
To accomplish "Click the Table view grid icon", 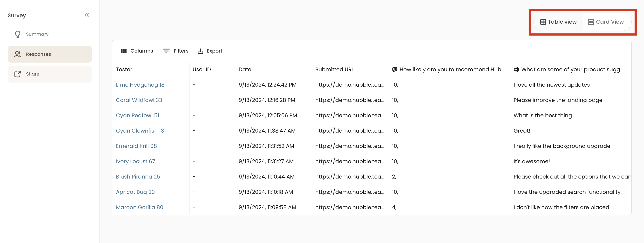I will [x=543, y=22].
